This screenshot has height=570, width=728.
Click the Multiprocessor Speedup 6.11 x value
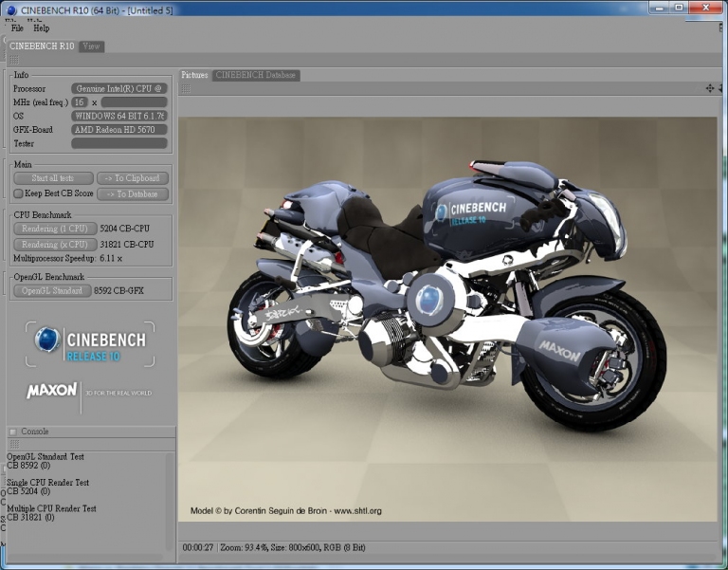(x=111, y=258)
